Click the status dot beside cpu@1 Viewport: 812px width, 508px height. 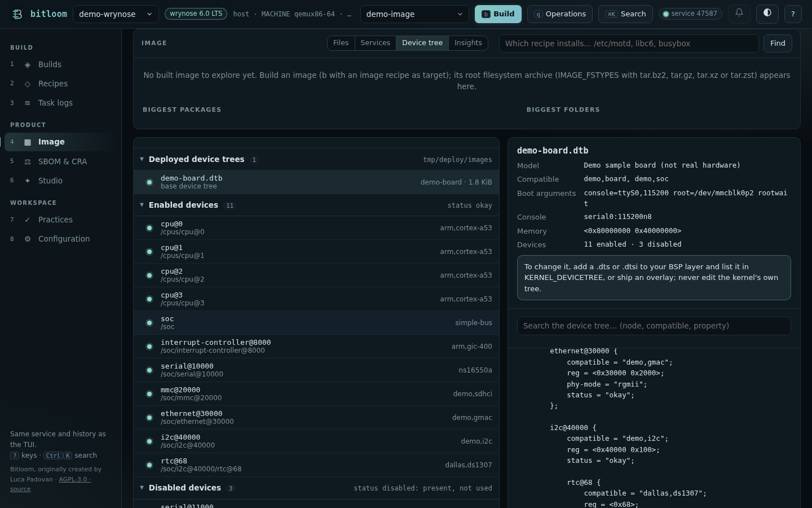pos(149,252)
